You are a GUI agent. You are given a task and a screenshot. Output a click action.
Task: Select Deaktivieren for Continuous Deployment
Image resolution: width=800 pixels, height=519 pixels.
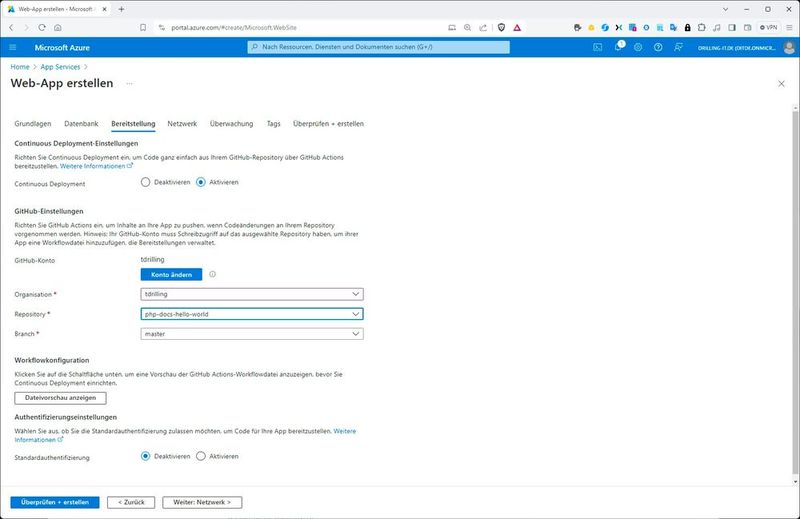[145, 182]
